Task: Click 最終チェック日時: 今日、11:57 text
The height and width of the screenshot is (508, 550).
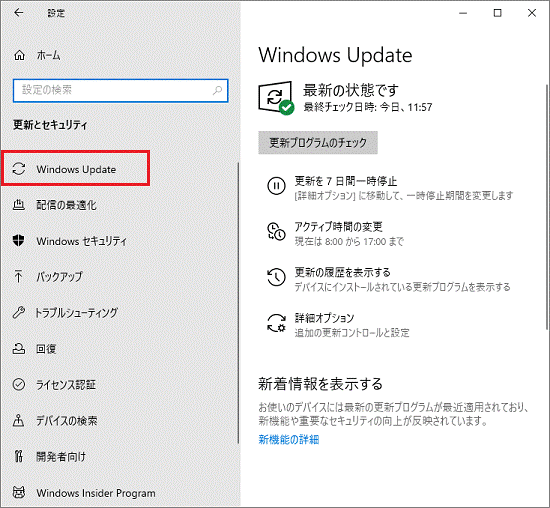Action: pyautogui.click(x=368, y=107)
